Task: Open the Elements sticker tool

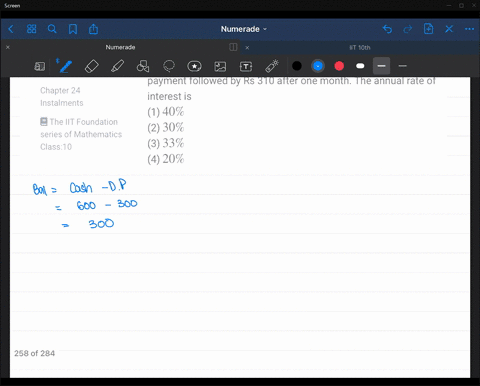Action: click(194, 66)
